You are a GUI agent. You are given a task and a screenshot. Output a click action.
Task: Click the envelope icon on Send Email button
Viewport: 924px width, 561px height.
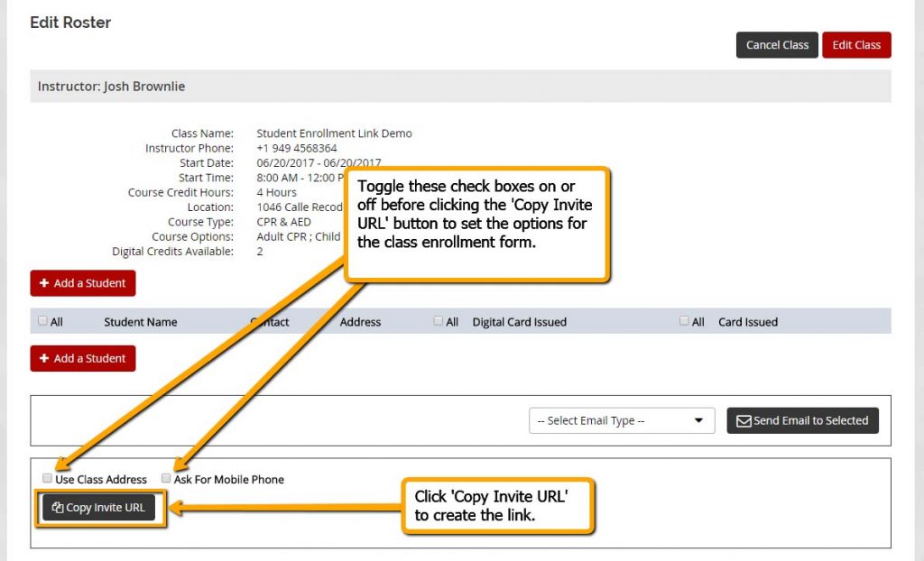[x=744, y=420]
